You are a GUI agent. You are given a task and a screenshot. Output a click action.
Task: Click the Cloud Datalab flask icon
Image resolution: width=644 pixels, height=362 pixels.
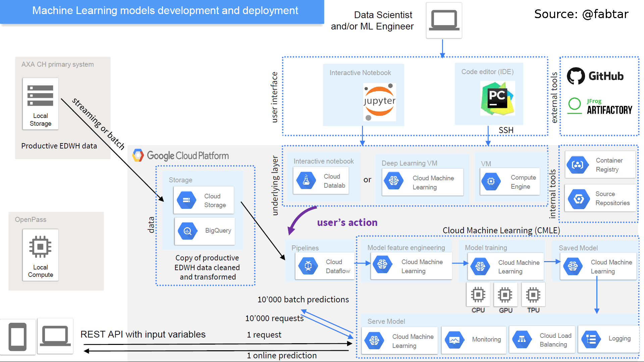pyautogui.click(x=306, y=181)
